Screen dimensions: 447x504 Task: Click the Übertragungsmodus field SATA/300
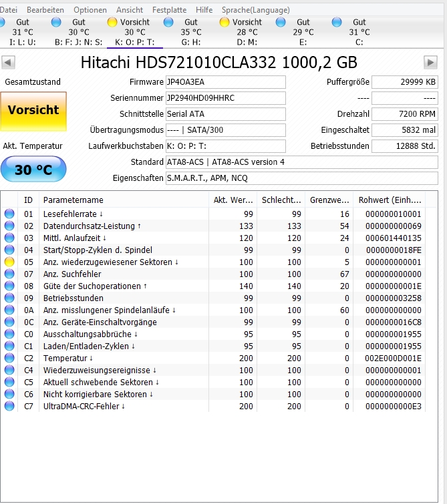226,130
